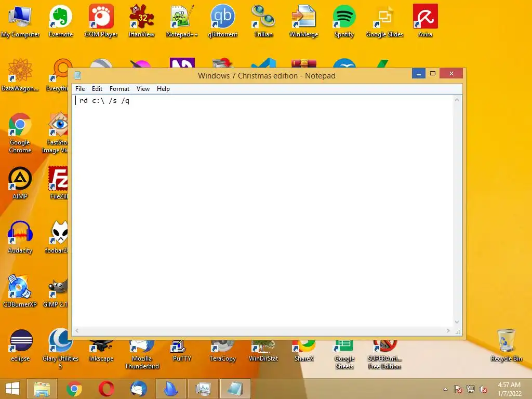The height and width of the screenshot is (399, 532).
Task: Launch Chrome from the taskbar
Action: [74, 389]
